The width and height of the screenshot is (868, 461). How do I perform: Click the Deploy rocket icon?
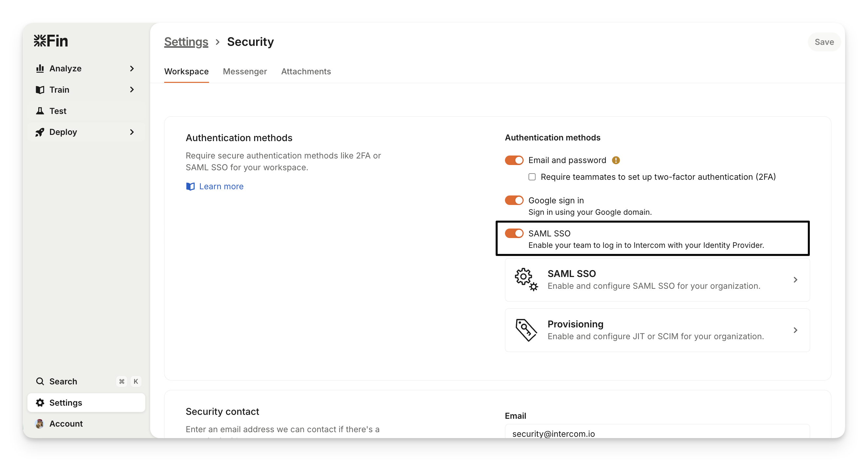40,132
